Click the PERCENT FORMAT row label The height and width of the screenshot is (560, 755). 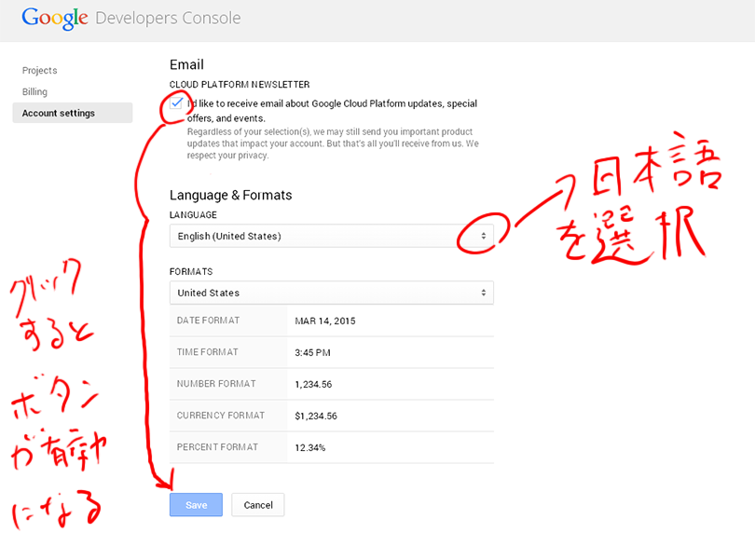[217, 447]
